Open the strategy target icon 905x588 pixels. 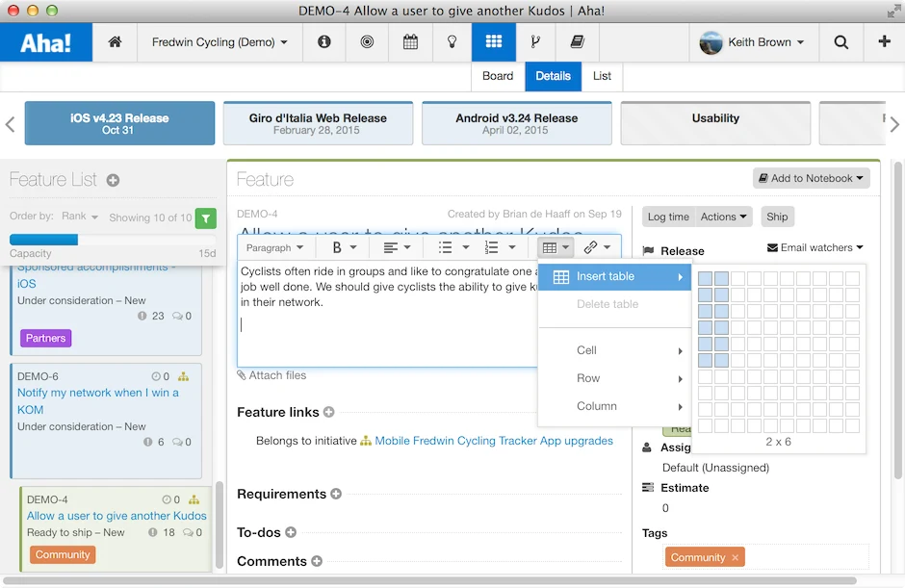[367, 41]
